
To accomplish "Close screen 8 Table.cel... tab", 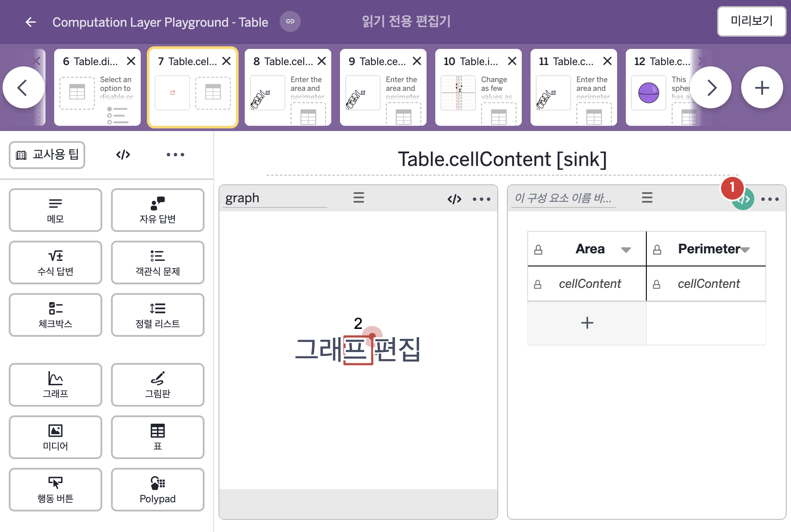I will click(x=322, y=61).
